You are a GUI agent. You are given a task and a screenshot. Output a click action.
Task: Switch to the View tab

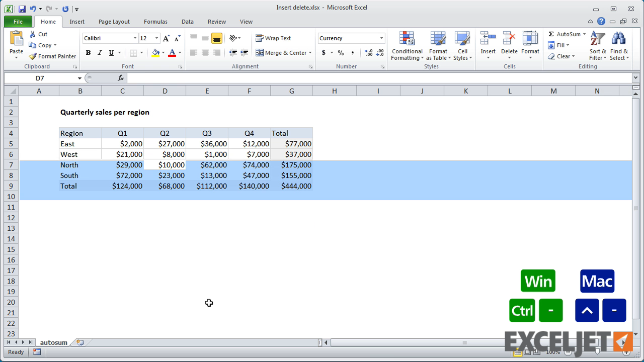coord(246,22)
